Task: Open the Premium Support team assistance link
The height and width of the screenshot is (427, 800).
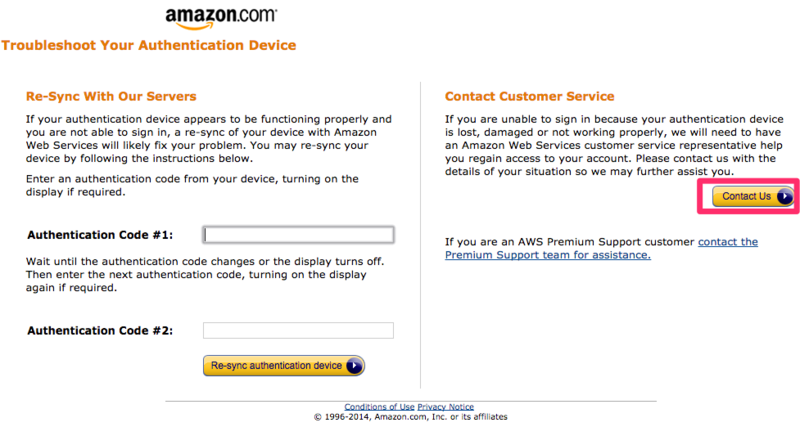Action: click(601, 248)
